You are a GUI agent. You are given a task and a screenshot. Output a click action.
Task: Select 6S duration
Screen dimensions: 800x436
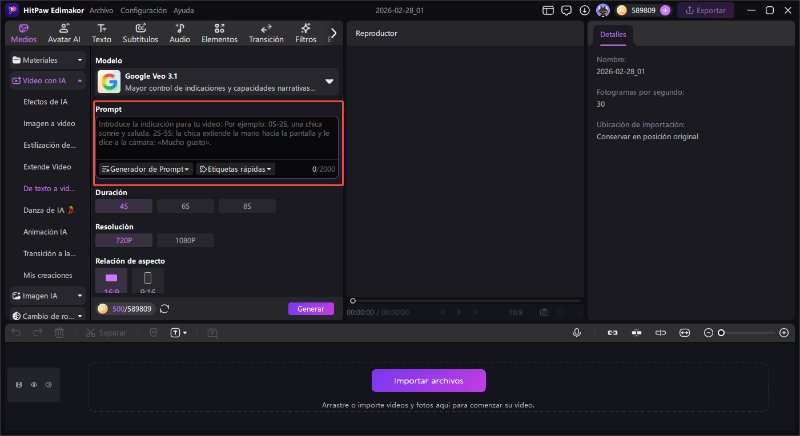coord(185,206)
